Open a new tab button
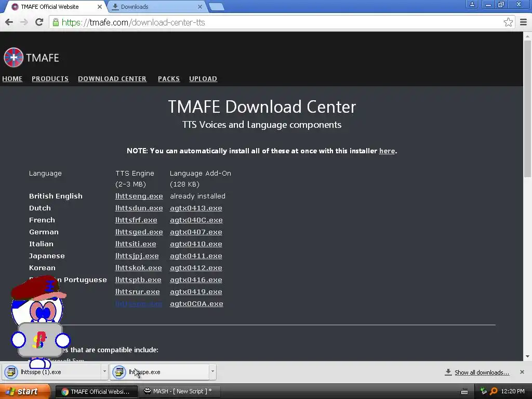 pos(216,7)
